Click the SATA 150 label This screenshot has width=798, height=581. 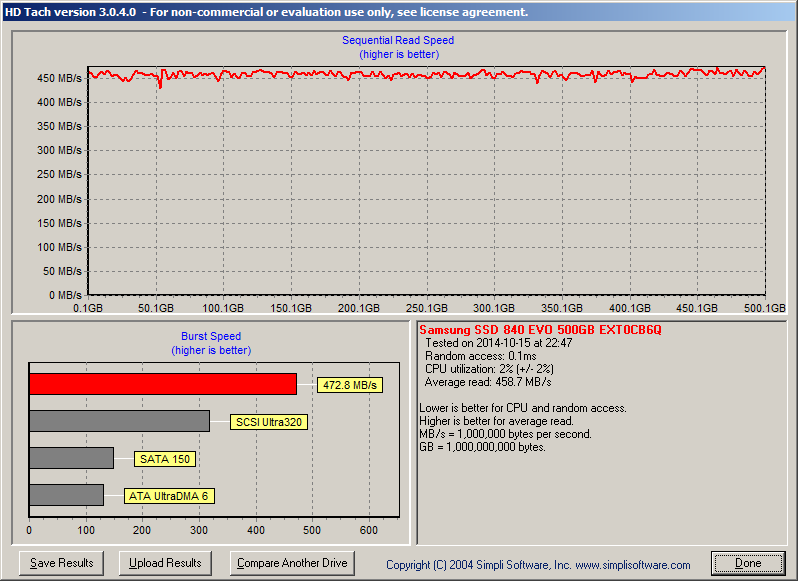coord(165,459)
